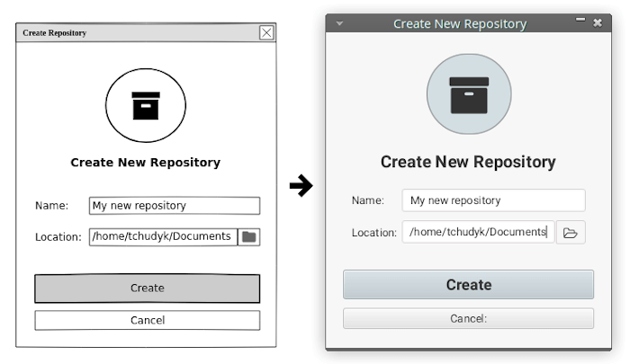Minimize the styled Create New Repository window
The width and height of the screenshot is (630, 364).
point(580,22)
